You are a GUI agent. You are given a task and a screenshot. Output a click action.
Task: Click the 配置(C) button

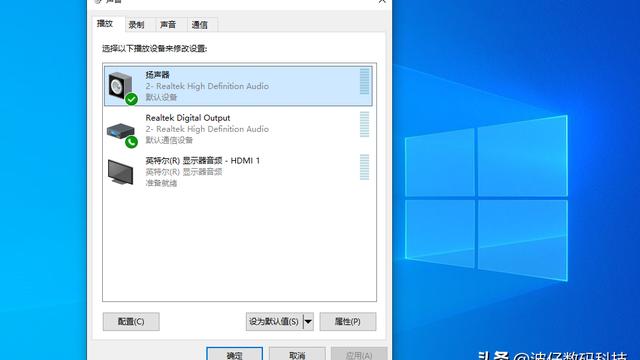131,322
